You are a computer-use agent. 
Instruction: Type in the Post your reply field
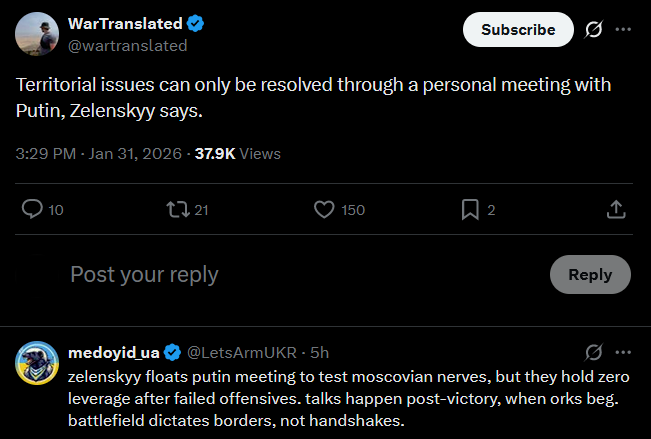(300, 274)
